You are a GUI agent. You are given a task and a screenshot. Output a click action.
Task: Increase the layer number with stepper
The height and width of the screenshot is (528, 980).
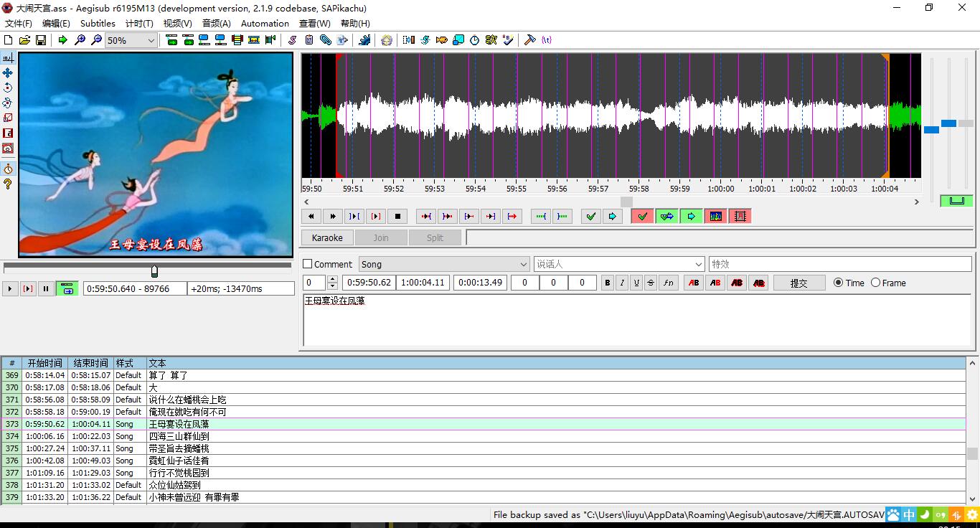pyautogui.click(x=332, y=279)
